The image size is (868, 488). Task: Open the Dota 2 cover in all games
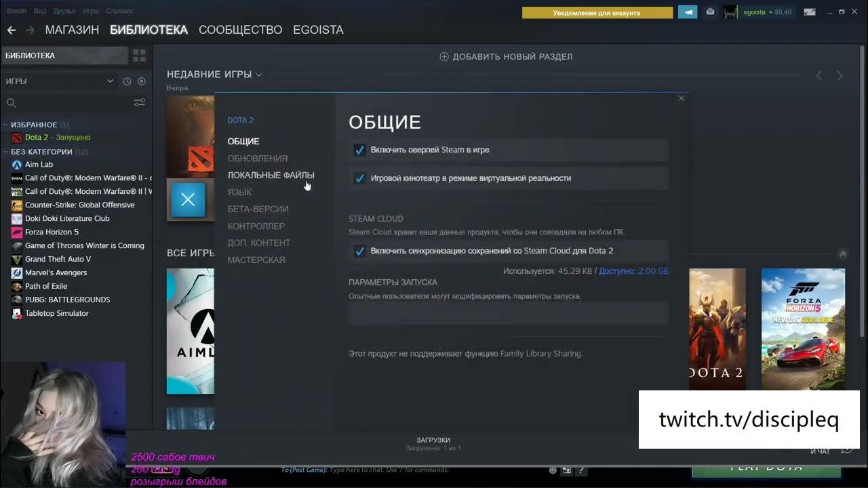pyautogui.click(x=717, y=329)
